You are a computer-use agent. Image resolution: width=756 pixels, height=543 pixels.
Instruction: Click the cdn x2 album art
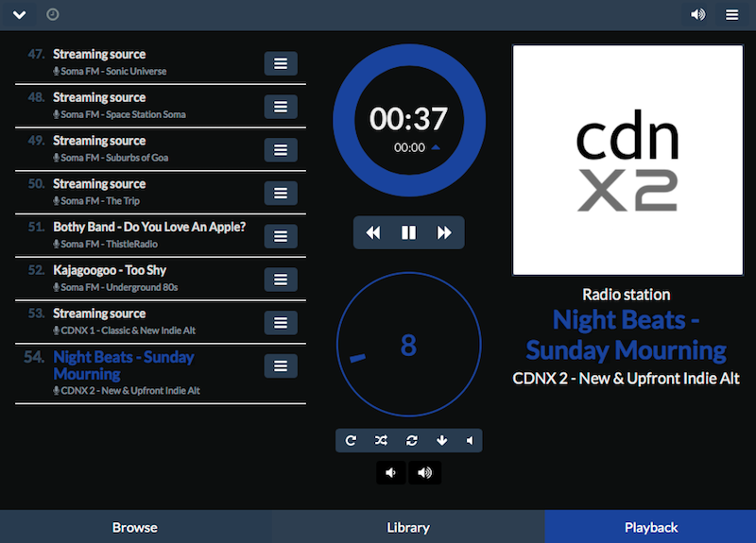click(627, 161)
